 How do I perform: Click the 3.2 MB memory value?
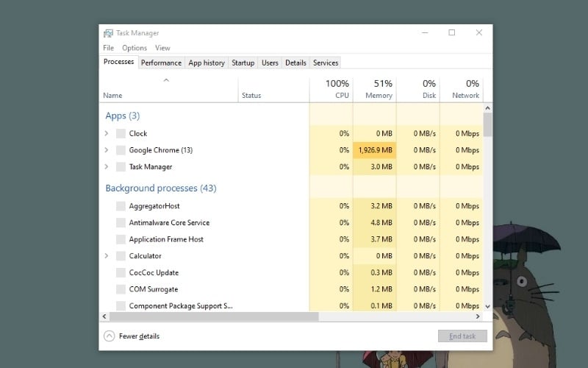click(381, 206)
